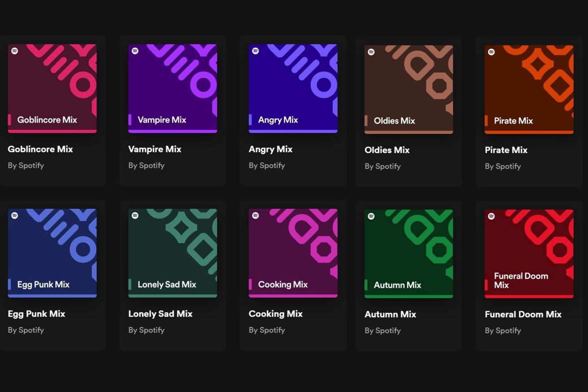Click 'By Spotify' under Cooking Mix
The image size is (588, 392).
pos(267,330)
